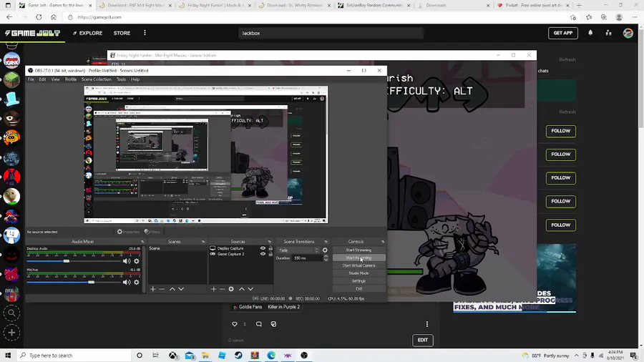Open File Explorer from the taskbar

205,356
